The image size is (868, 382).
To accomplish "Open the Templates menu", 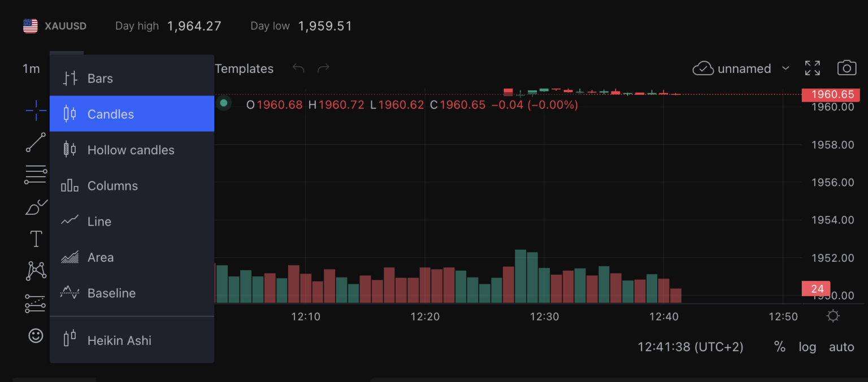I will [244, 68].
